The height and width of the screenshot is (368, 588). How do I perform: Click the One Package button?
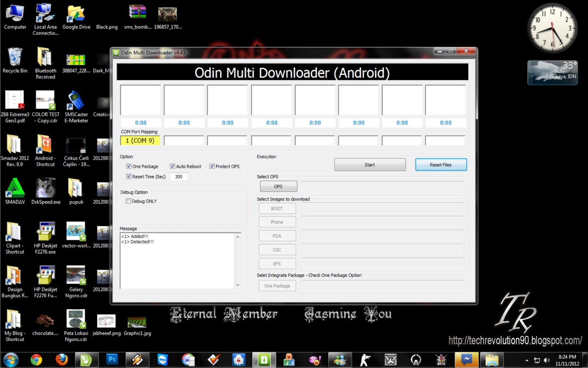pyautogui.click(x=277, y=286)
